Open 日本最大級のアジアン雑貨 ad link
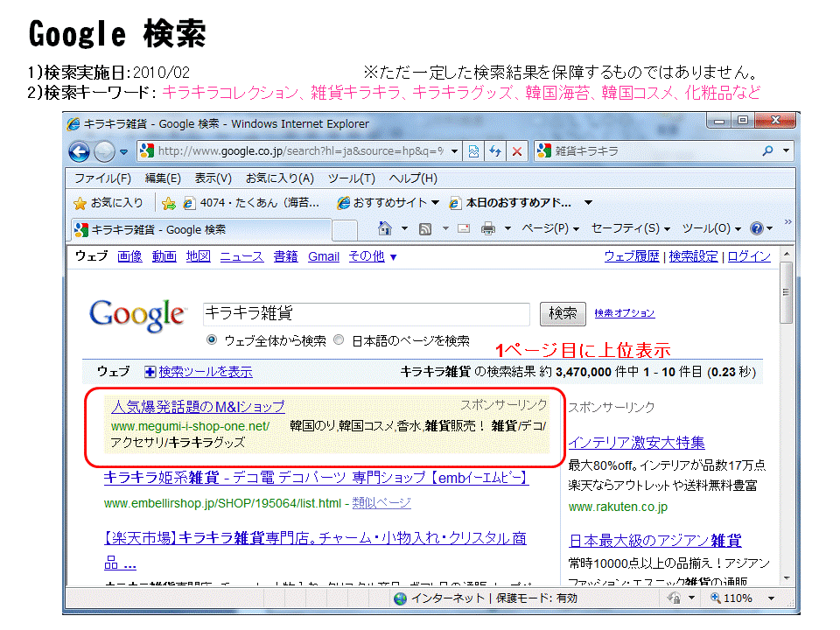This screenshot has height=630, width=840. pos(655,541)
